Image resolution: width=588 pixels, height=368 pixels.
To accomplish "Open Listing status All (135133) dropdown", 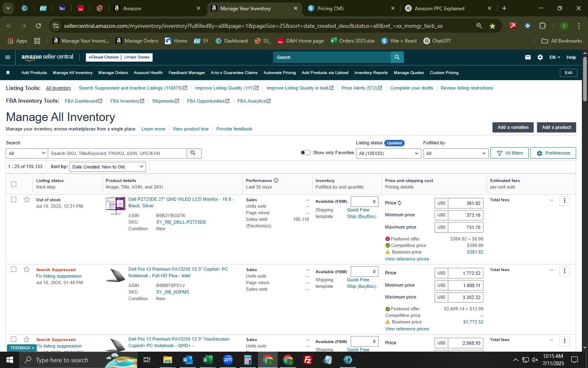I will click(x=388, y=153).
